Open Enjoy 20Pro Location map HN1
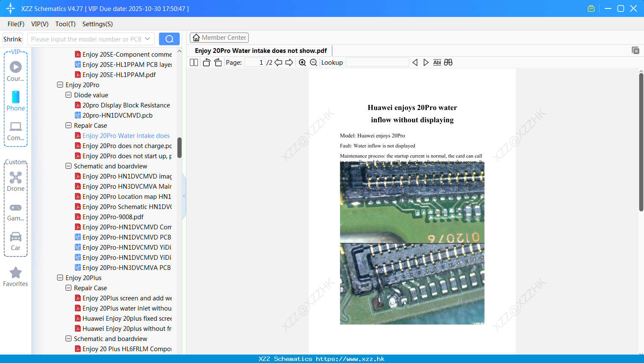The height and width of the screenshot is (363, 644). tap(127, 196)
